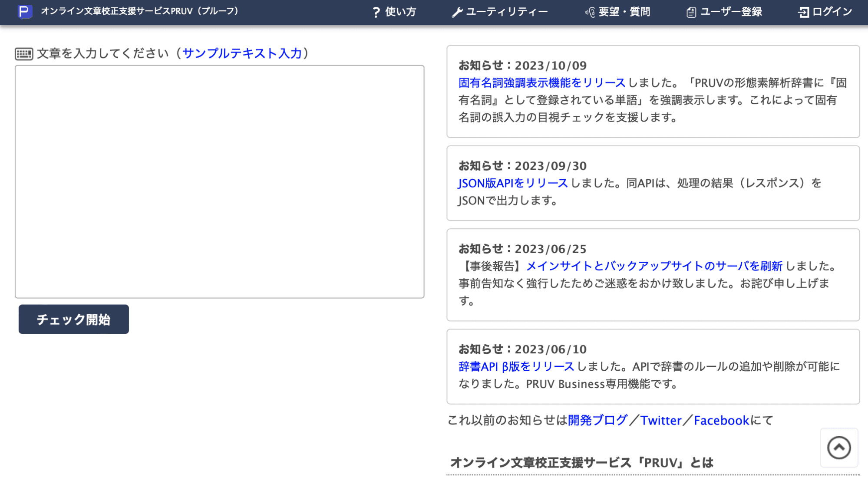Viewport: 868px width, 484px height.
Task: Open 固有名詞強調表示機能をリリース announcement link
Action: (x=542, y=82)
